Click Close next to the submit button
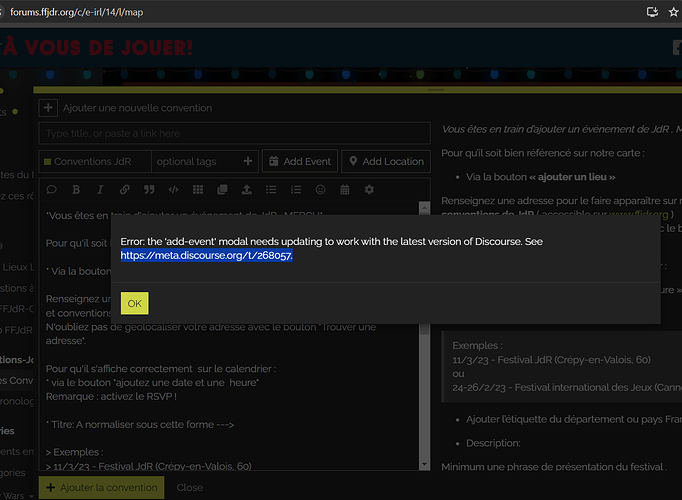 190,487
